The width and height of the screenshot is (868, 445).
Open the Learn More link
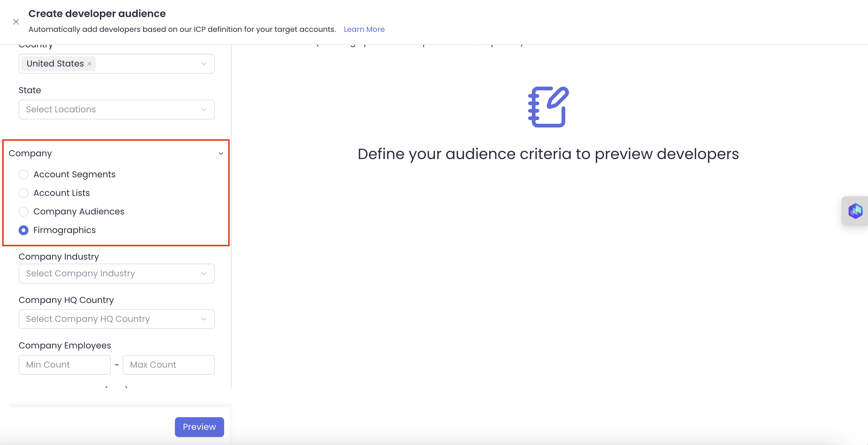(364, 29)
